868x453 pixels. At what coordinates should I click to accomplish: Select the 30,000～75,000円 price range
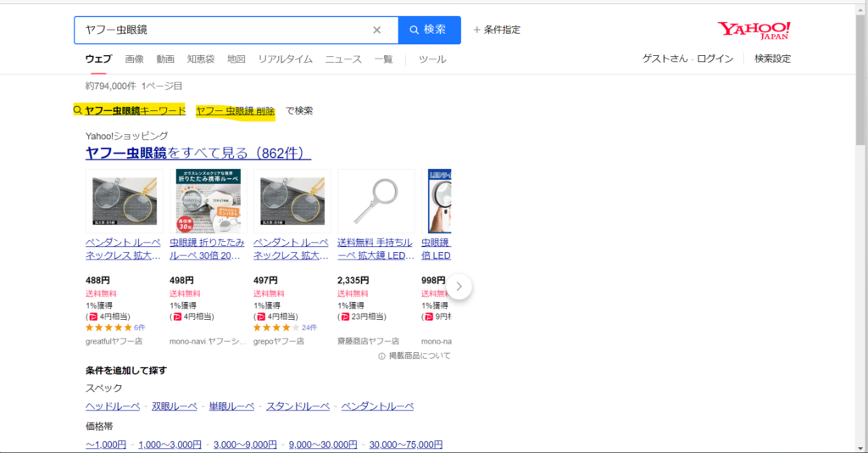point(406,445)
